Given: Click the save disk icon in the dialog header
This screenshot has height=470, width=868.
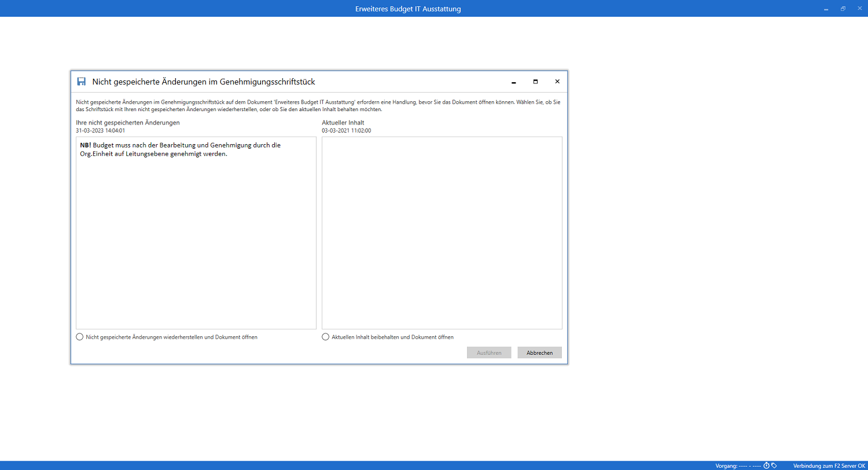Looking at the screenshot, I should click(x=80, y=82).
